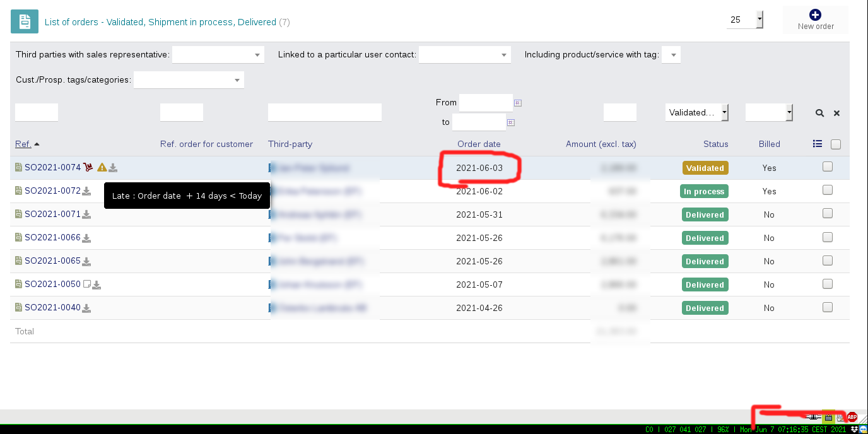Viewport: 868px width, 434px height.
Task: Click the note icon next to SO2021-0050
Action: click(86, 283)
